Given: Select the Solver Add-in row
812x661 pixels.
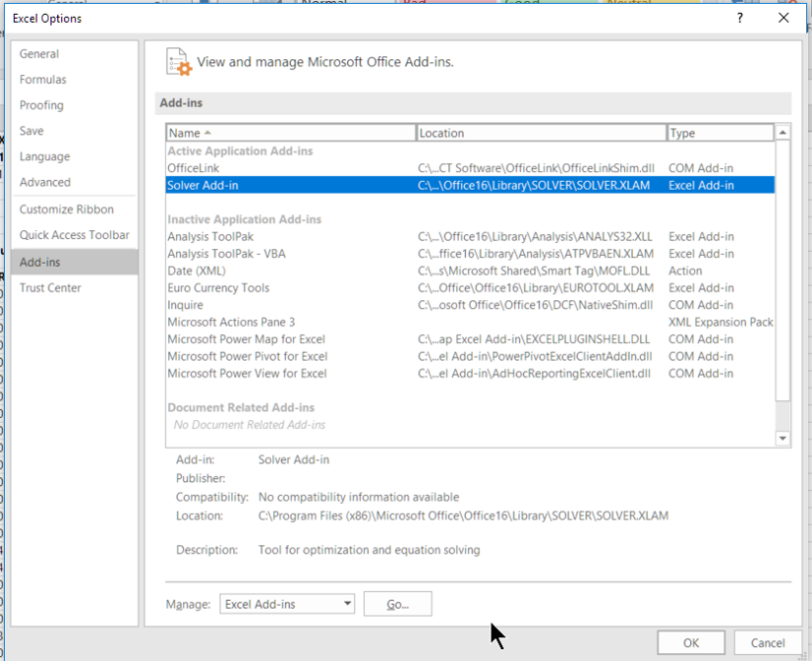Looking at the screenshot, I should [470, 186].
